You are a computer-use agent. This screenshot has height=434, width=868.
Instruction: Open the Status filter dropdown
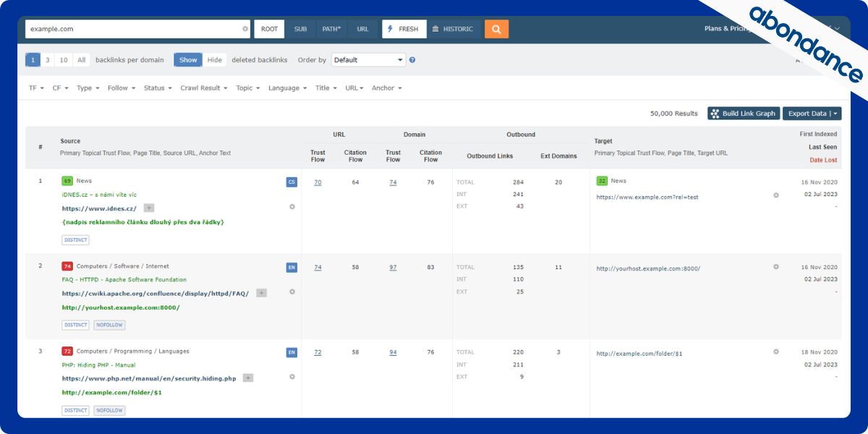[x=158, y=88]
